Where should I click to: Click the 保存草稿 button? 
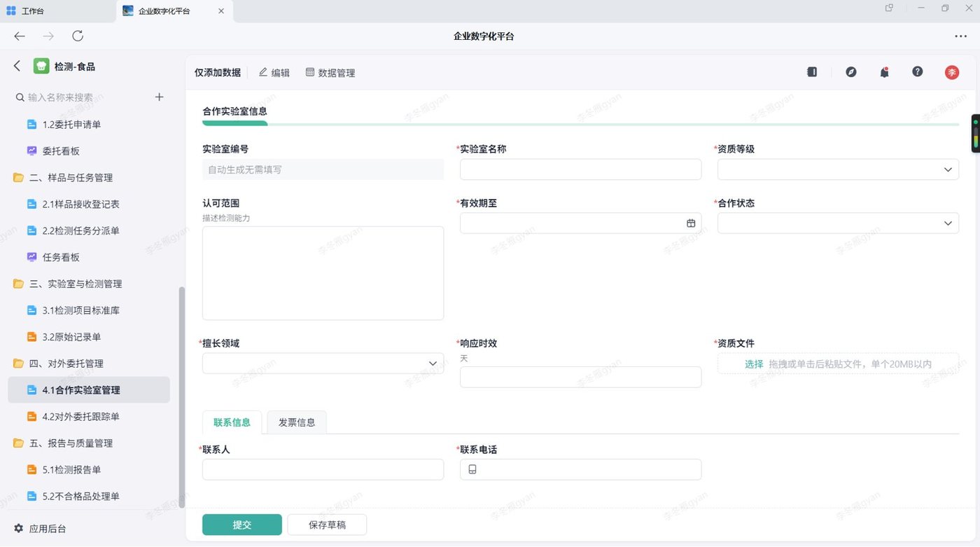point(327,525)
